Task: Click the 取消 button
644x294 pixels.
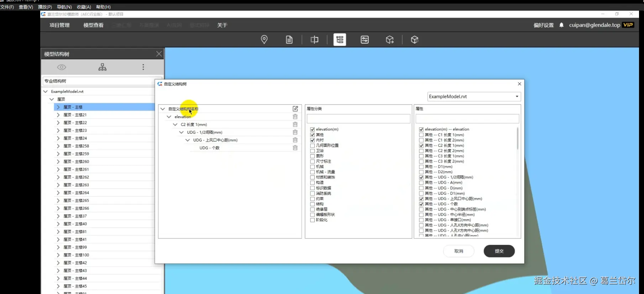Action: click(x=459, y=251)
